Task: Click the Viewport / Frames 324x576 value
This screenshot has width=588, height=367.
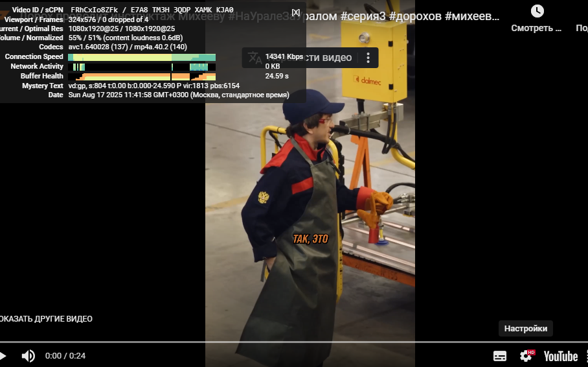Action: click(x=108, y=19)
